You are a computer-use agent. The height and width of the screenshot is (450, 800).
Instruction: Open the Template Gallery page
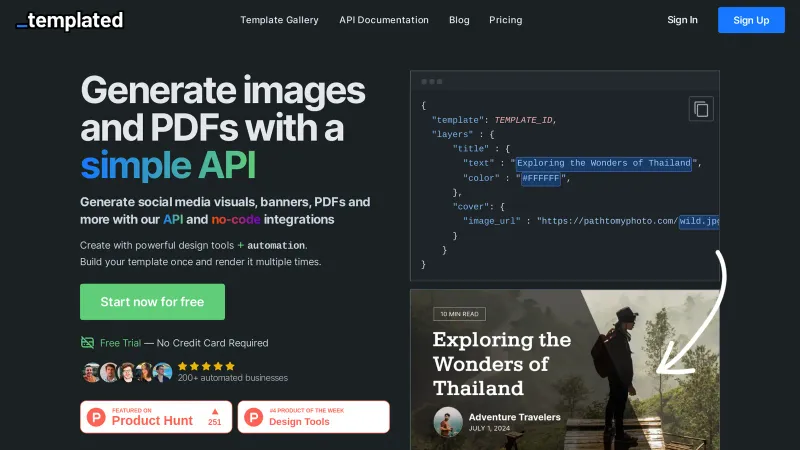pyautogui.click(x=279, y=20)
